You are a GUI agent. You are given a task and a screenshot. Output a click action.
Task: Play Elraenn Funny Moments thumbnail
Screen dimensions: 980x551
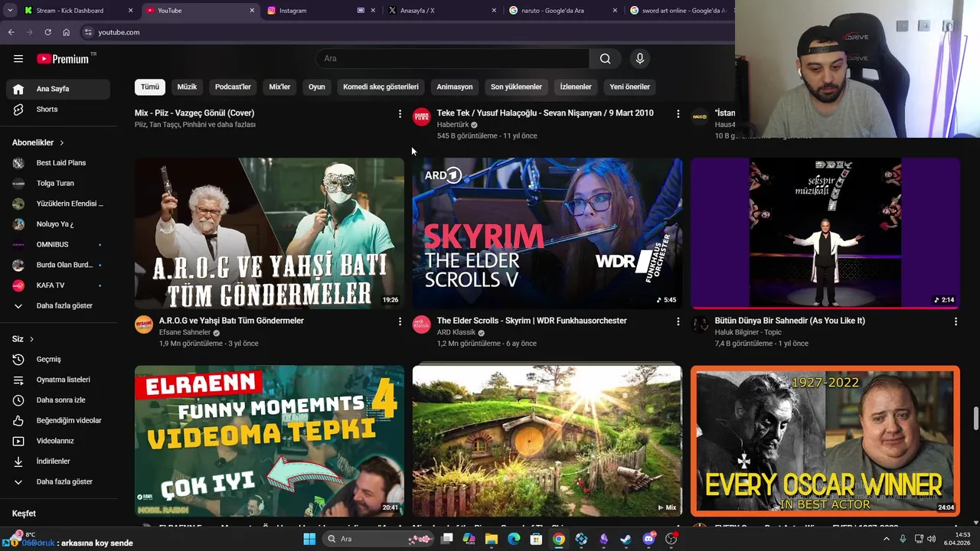click(x=269, y=441)
